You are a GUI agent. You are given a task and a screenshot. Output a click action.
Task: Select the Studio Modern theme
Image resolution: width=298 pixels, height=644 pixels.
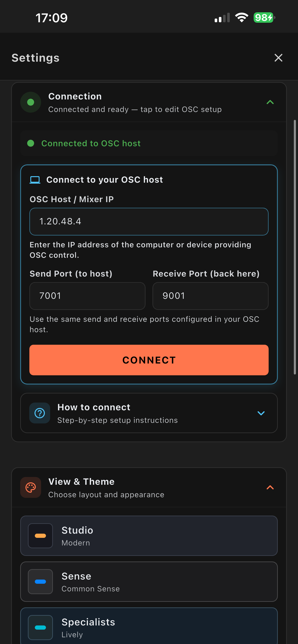click(x=149, y=536)
